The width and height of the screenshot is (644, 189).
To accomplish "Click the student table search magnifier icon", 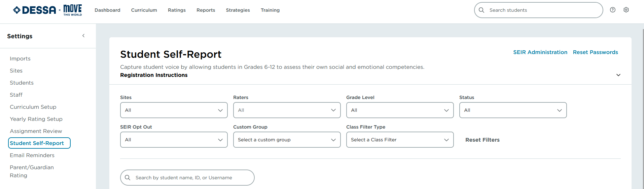I will [128, 178].
